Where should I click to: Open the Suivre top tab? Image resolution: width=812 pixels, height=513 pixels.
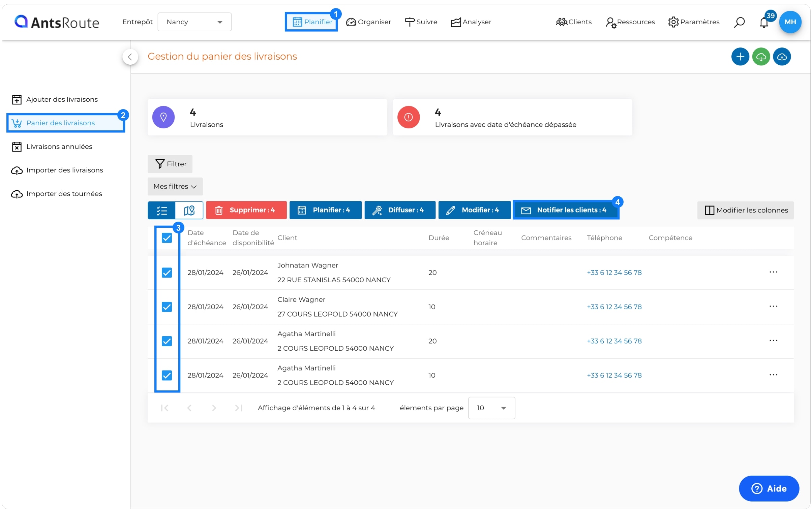[x=421, y=22]
